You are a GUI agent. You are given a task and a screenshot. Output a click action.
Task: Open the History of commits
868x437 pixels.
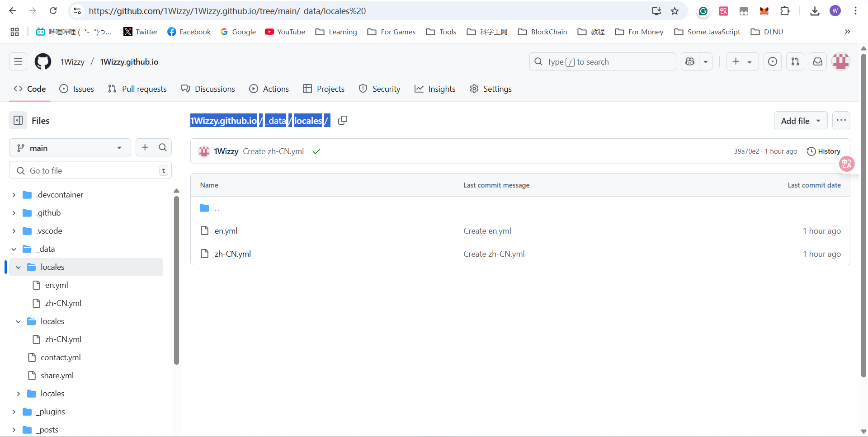coord(824,151)
